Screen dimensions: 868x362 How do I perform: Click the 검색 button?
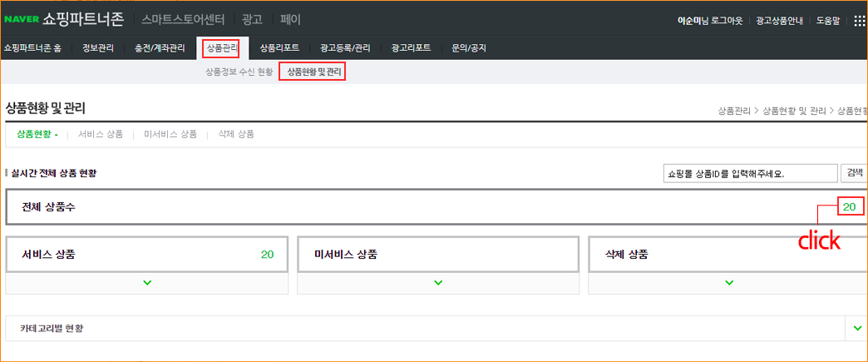tap(854, 173)
